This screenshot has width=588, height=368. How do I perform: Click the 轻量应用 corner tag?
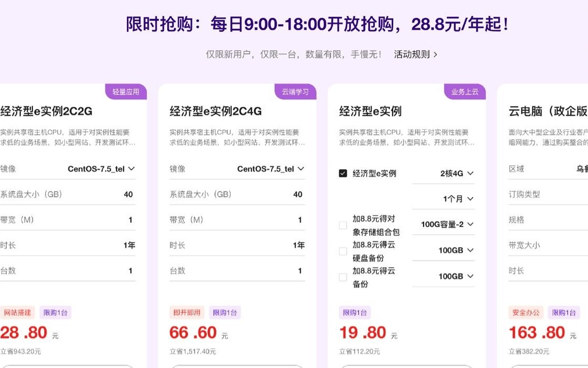pyautogui.click(x=126, y=91)
